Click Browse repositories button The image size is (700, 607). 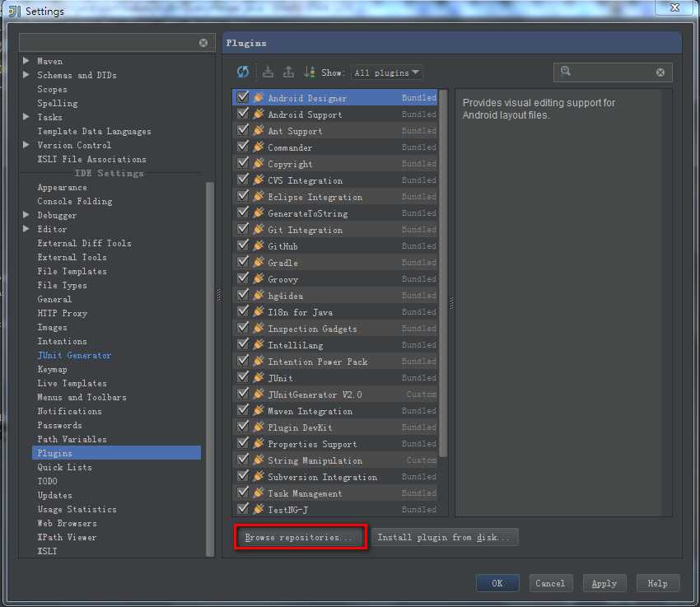coord(300,537)
